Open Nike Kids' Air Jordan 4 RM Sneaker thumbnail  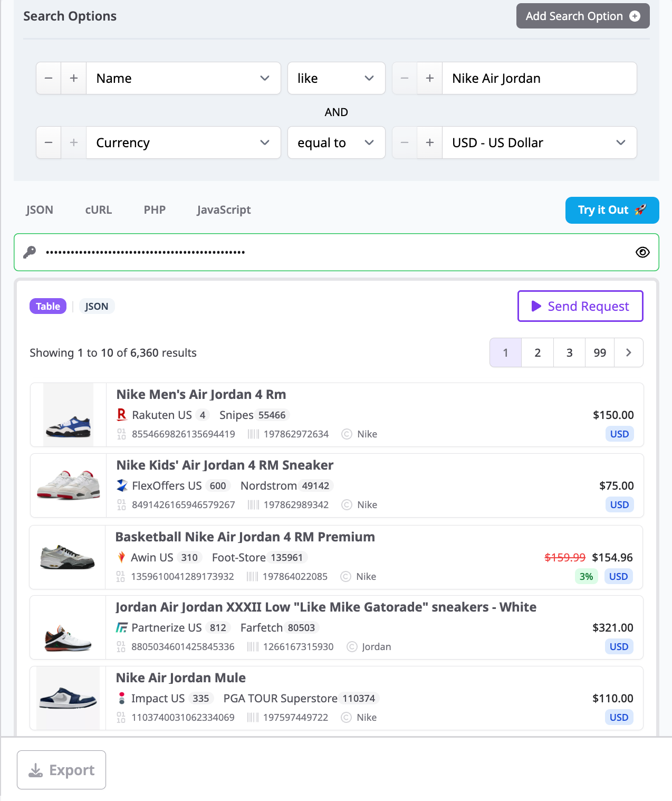(68, 485)
